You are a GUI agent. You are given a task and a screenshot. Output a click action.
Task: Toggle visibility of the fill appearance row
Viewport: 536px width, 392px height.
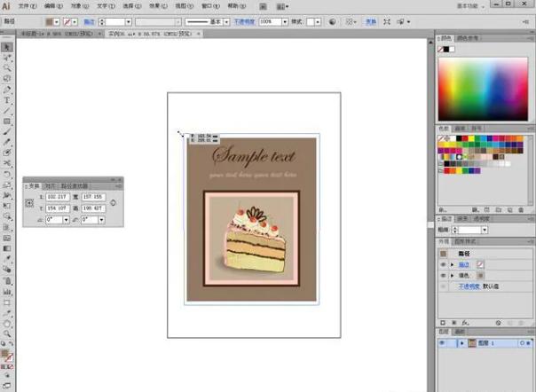(443, 276)
